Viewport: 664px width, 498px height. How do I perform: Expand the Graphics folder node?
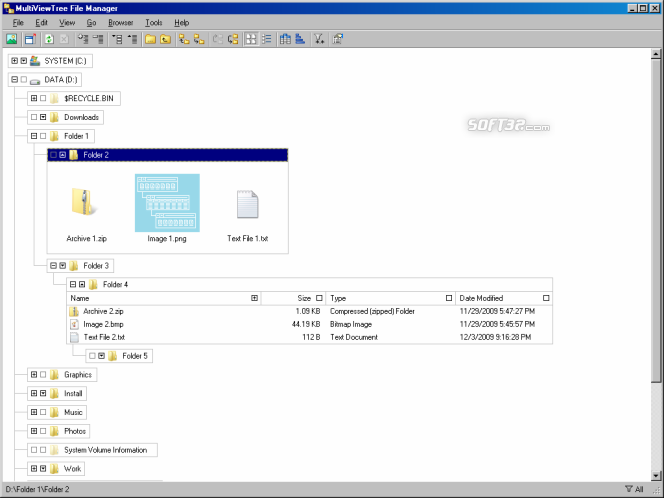34,374
